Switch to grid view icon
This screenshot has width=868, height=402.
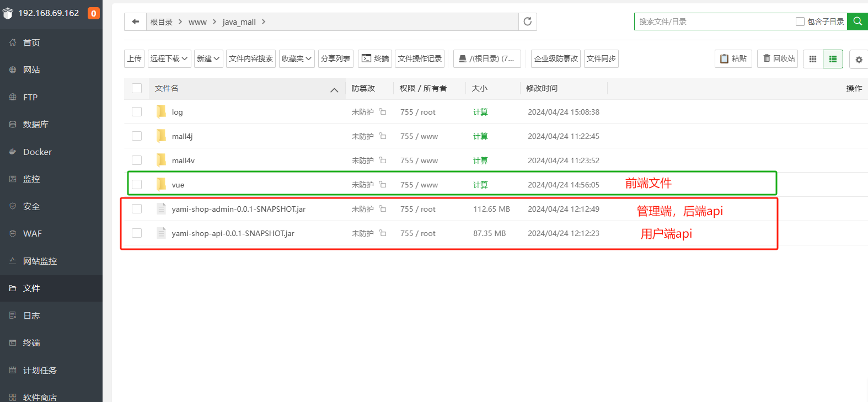click(x=812, y=59)
